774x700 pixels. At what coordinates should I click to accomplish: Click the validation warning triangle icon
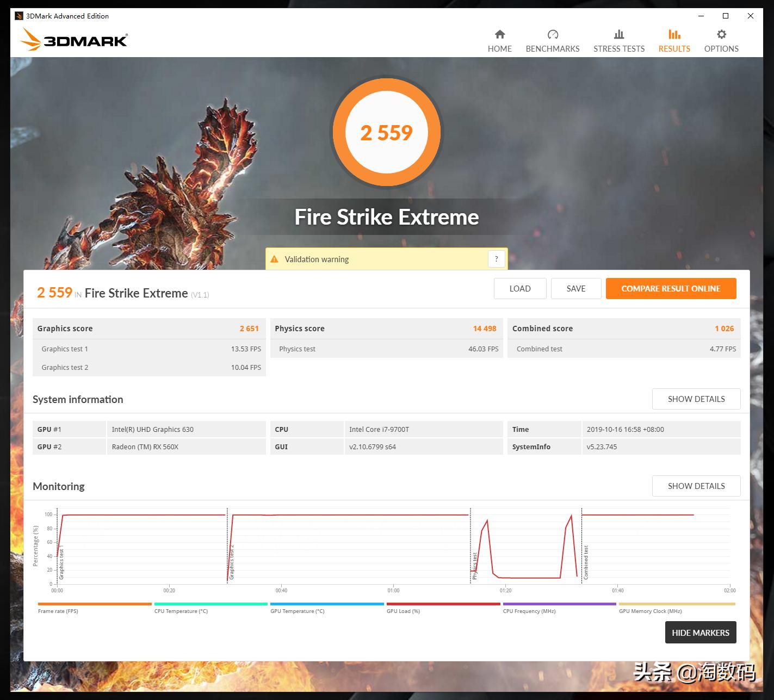274,259
